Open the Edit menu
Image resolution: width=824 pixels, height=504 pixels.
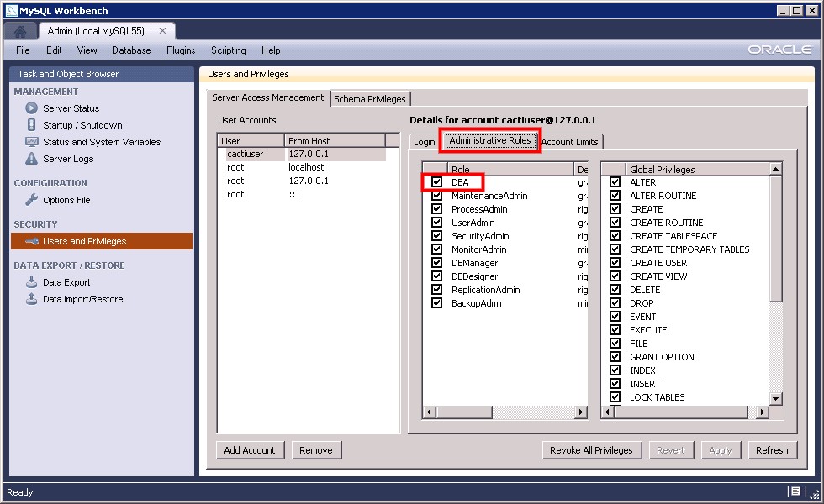coord(54,50)
